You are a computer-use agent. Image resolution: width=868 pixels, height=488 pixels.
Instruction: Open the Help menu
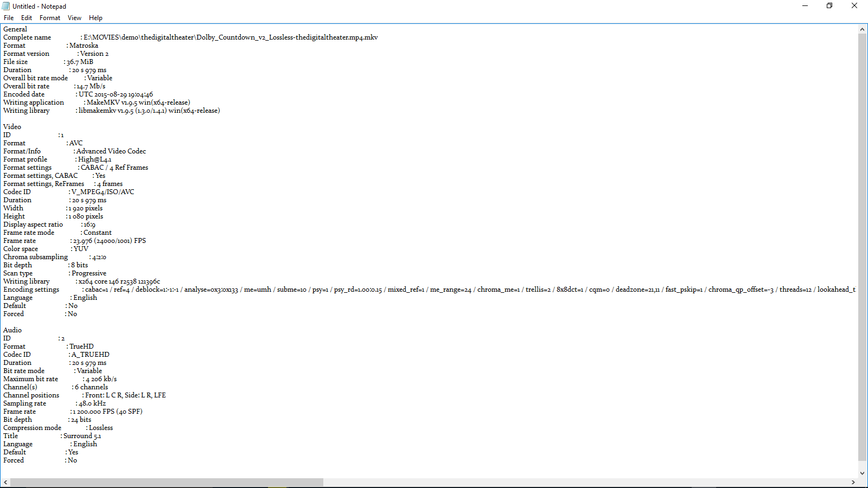(x=95, y=18)
